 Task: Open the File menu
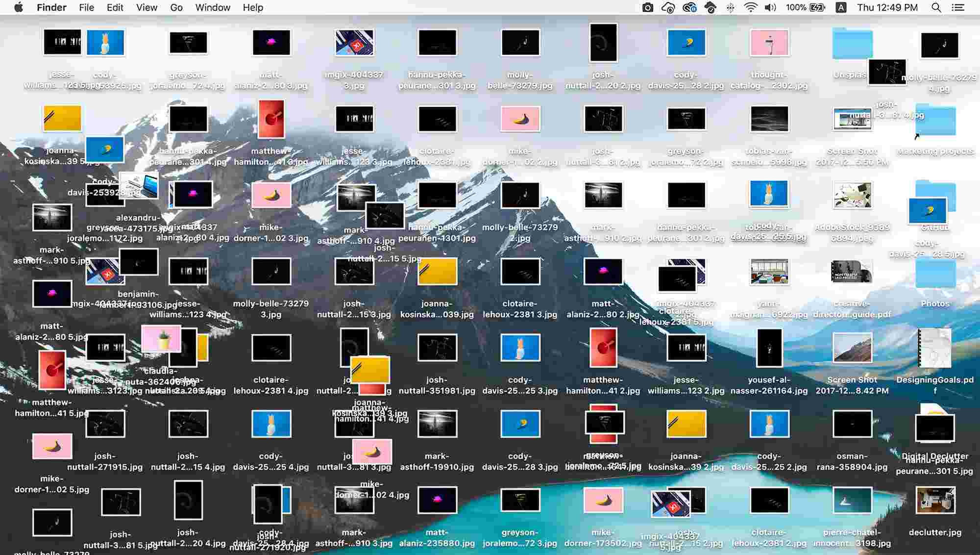86,7
